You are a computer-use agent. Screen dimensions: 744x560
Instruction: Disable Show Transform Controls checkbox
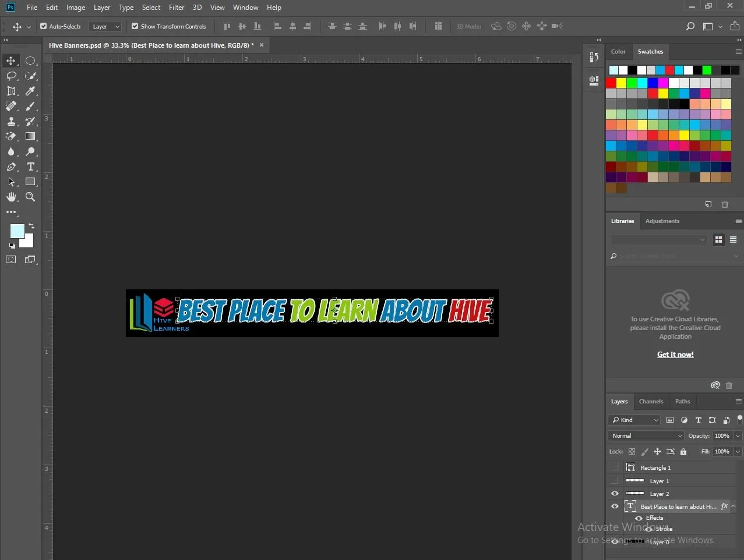coord(135,26)
